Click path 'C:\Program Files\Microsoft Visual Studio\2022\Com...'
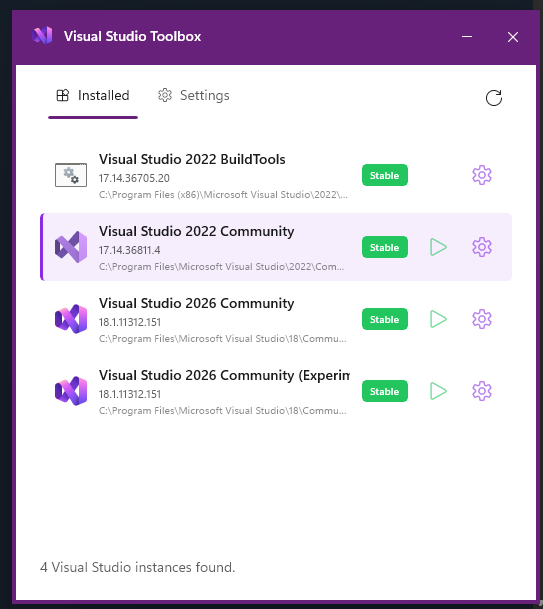 221,266
